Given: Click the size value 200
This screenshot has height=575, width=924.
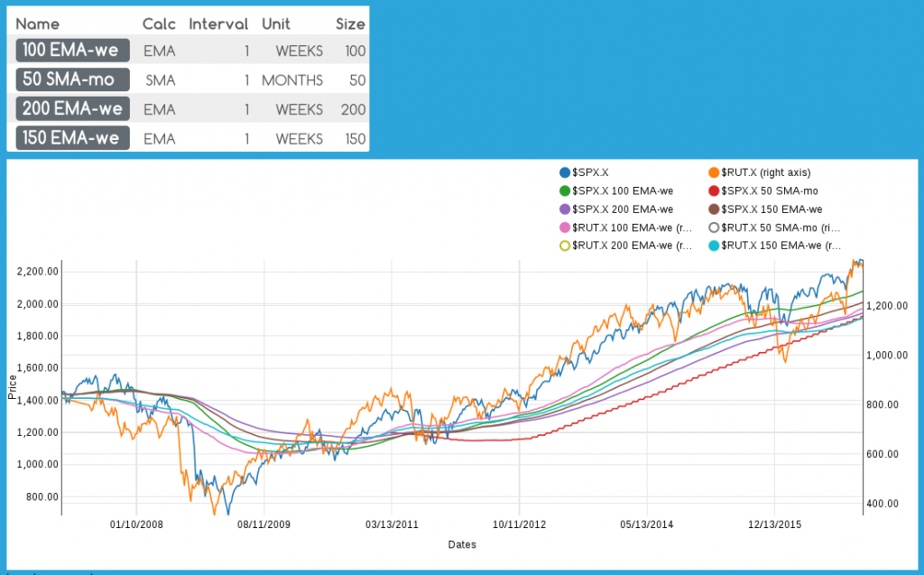Looking at the screenshot, I should 354,110.
